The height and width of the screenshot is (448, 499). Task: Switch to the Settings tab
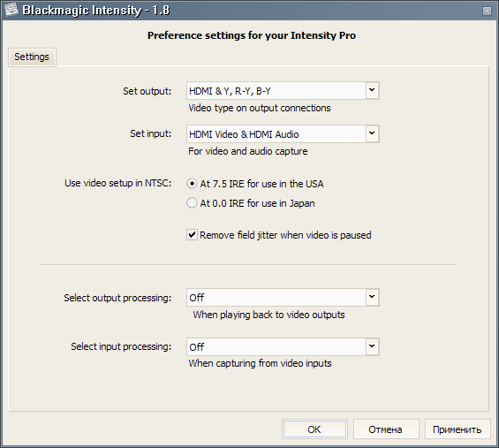32,57
